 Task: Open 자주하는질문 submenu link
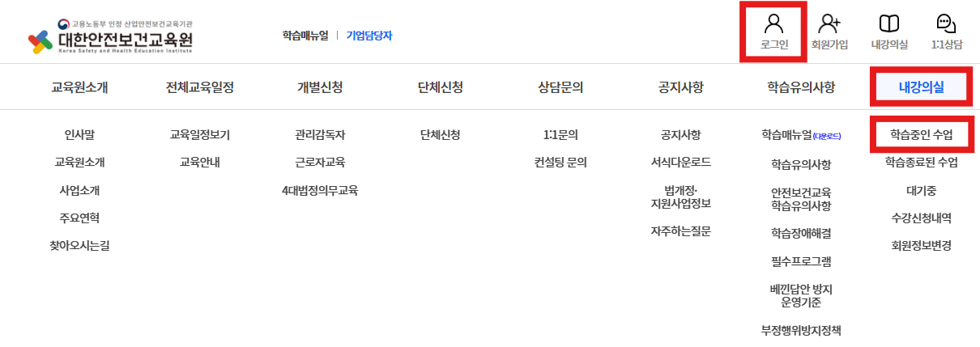coord(680,231)
